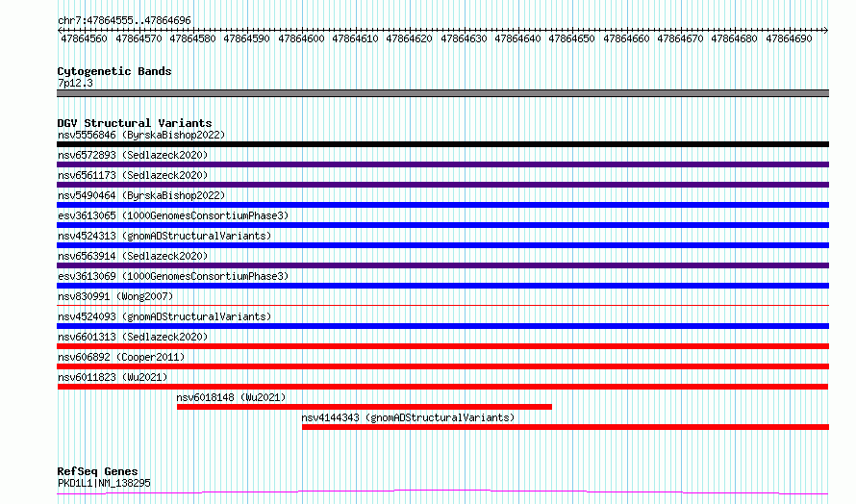Screen dimensions: 856x504
Task: Open nsv6601313 (Sedlazeck2020) variant label
Action: tap(133, 337)
